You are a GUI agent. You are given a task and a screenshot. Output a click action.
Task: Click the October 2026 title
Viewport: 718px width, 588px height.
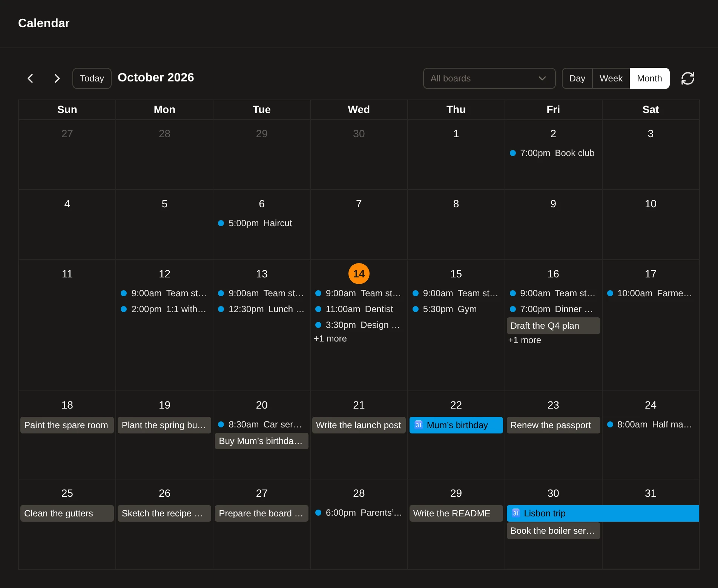tap(156, 77)
